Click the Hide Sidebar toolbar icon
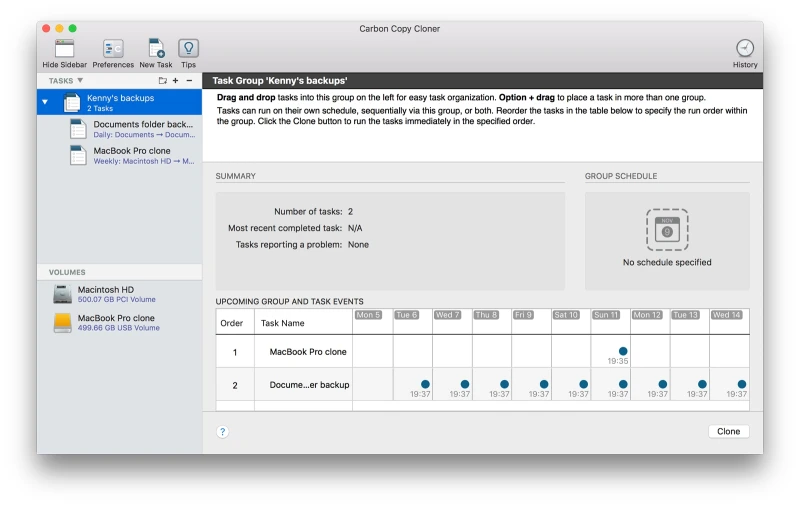 [x=64, y=49]
